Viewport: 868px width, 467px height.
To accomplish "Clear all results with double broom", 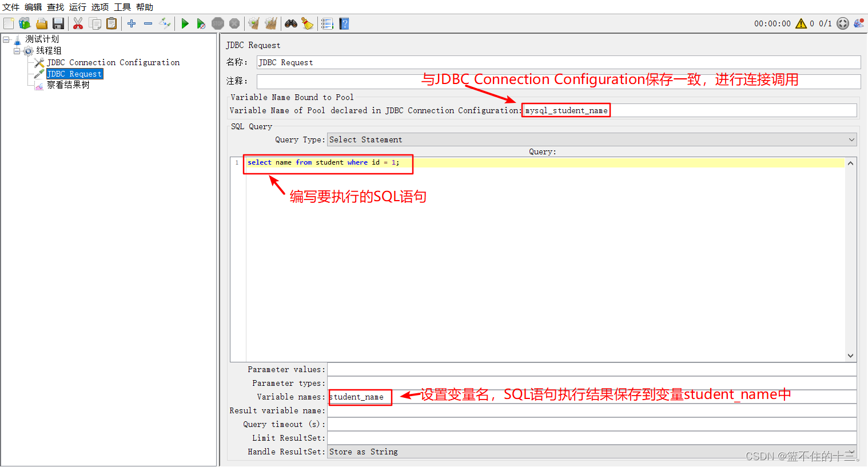I will point(270,23).
